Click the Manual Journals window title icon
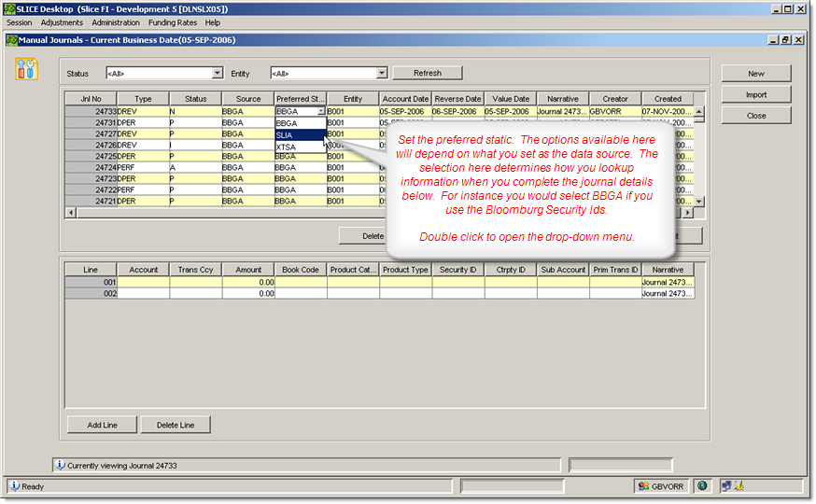The height and width of the screenshot is (504, 816). point(11,40)
